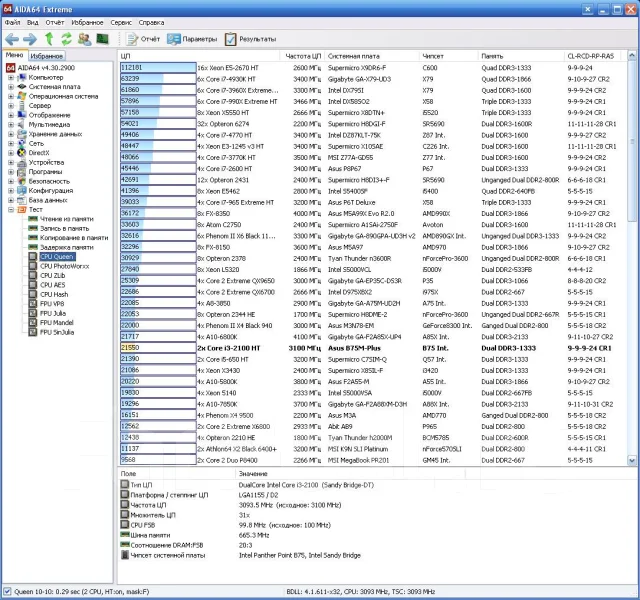Sort by Частота ЦП column header
The image size is (640, 600).
(x=302, y=56)
